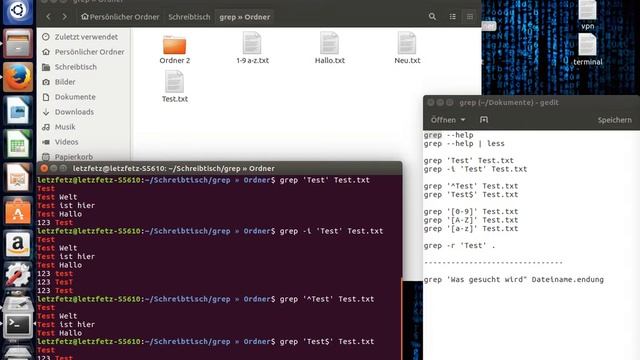
Task: Click gedit line "grep --help | less"
Action: click(464, 144)
